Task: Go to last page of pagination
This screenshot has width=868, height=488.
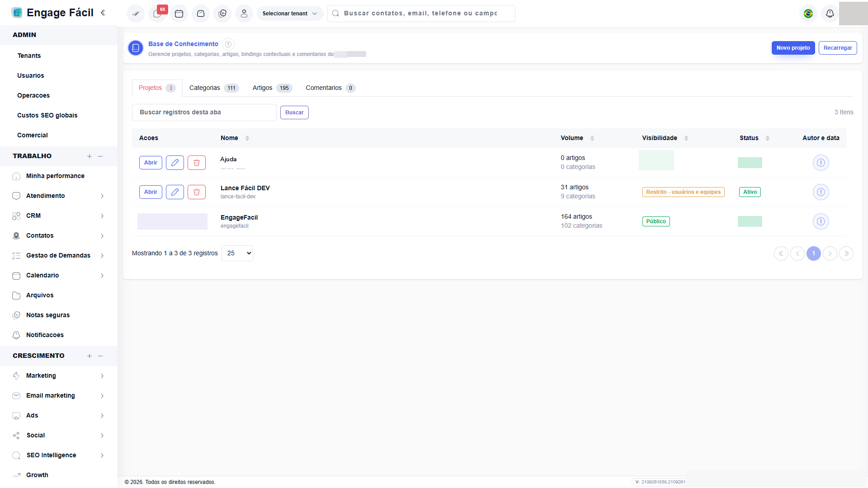Action: tap(846, 253)
